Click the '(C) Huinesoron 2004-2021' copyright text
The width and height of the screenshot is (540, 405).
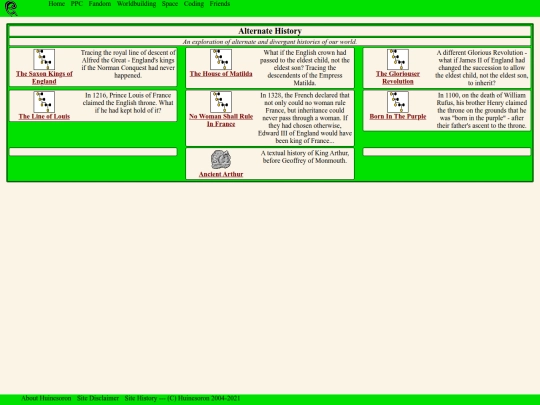click(204, 398)
